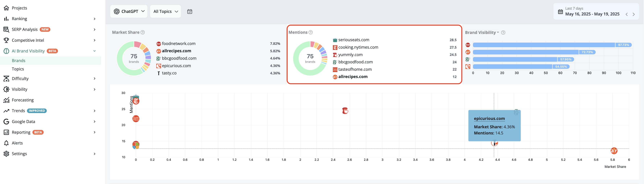Click the SERP Analysis magnifier icon

click(x=6, y=30)
